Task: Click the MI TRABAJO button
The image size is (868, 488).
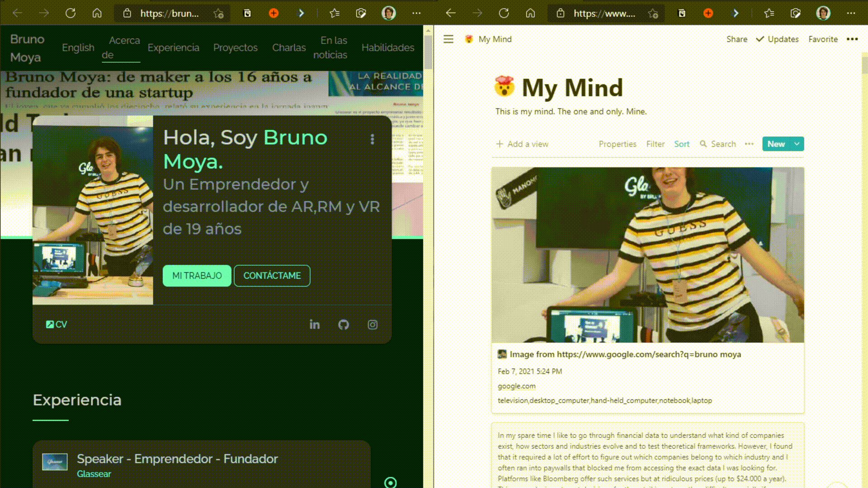Action: tap(197, 276)
